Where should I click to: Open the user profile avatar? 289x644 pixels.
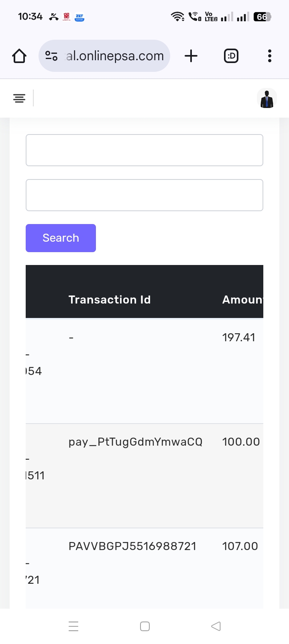click(x=267, y=99)
